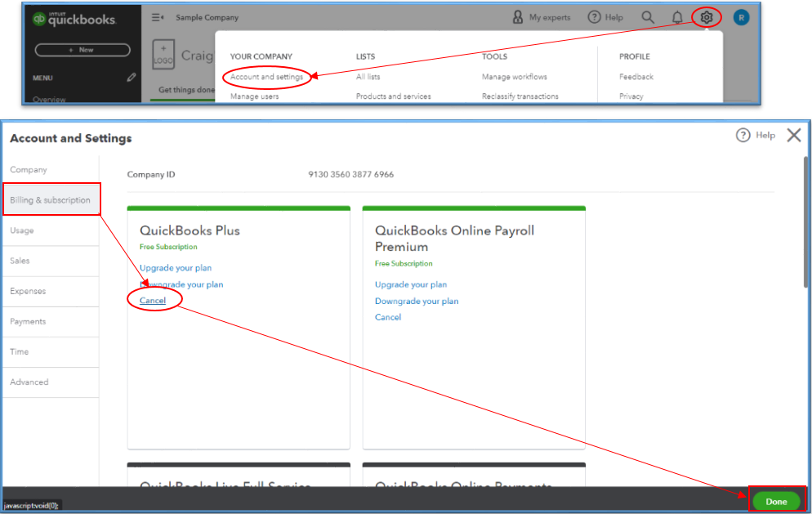Screen dimensions: 812x514
Task: Click the Company ID number 9130 3560 3877 6966
Action: pos(350,175)
